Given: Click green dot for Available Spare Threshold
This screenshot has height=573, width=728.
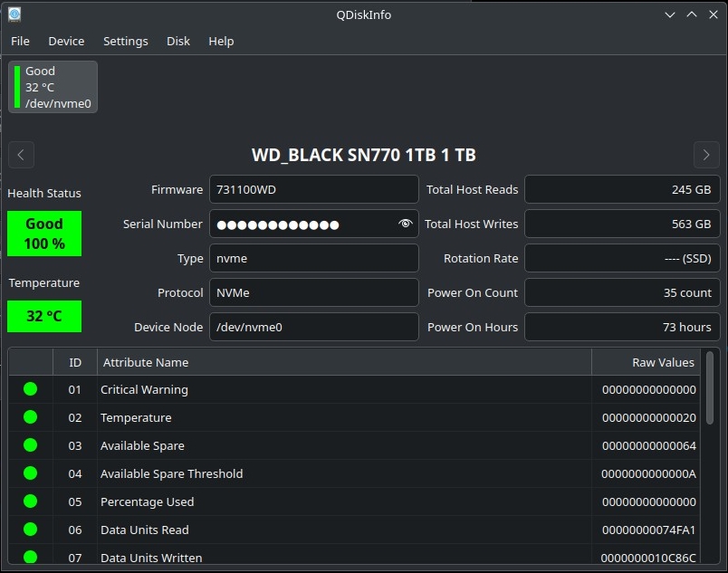Looking at the screenshot, I should click(30, 473).
